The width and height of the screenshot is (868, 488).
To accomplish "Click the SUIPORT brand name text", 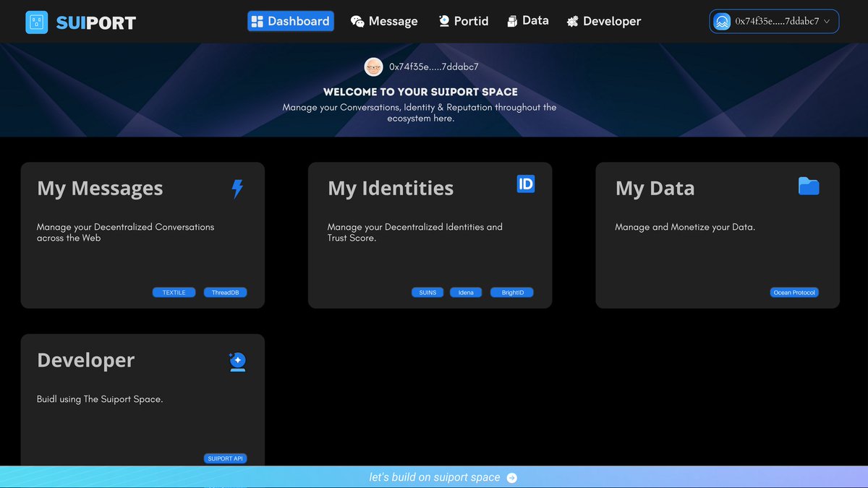I will (96, 22).
